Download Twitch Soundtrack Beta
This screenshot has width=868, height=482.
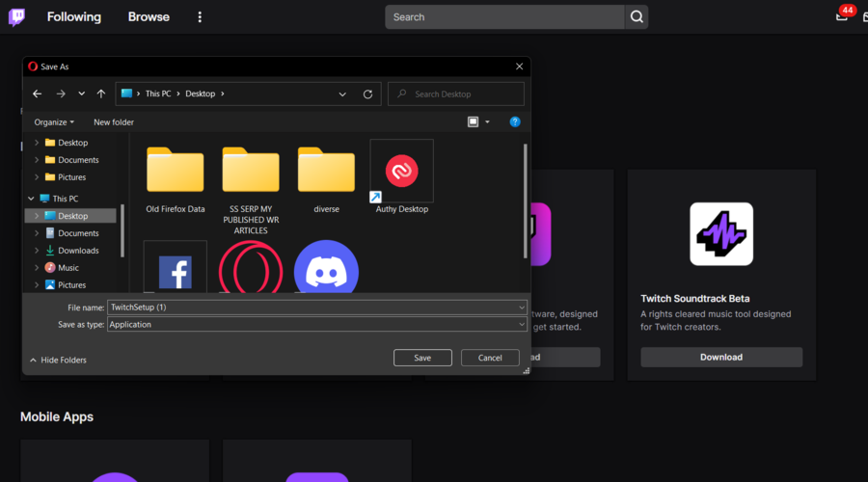pyautogui.click(x=721, y=358)
